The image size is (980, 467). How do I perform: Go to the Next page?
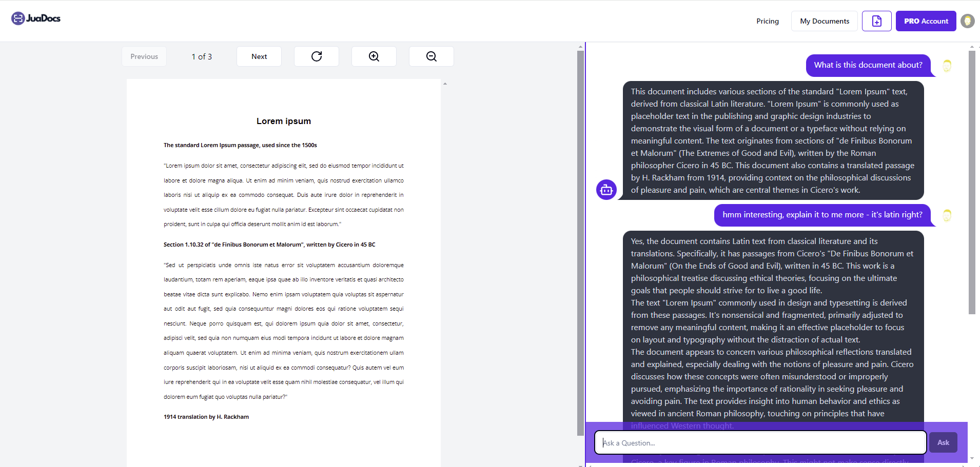[x=259, y=56]
